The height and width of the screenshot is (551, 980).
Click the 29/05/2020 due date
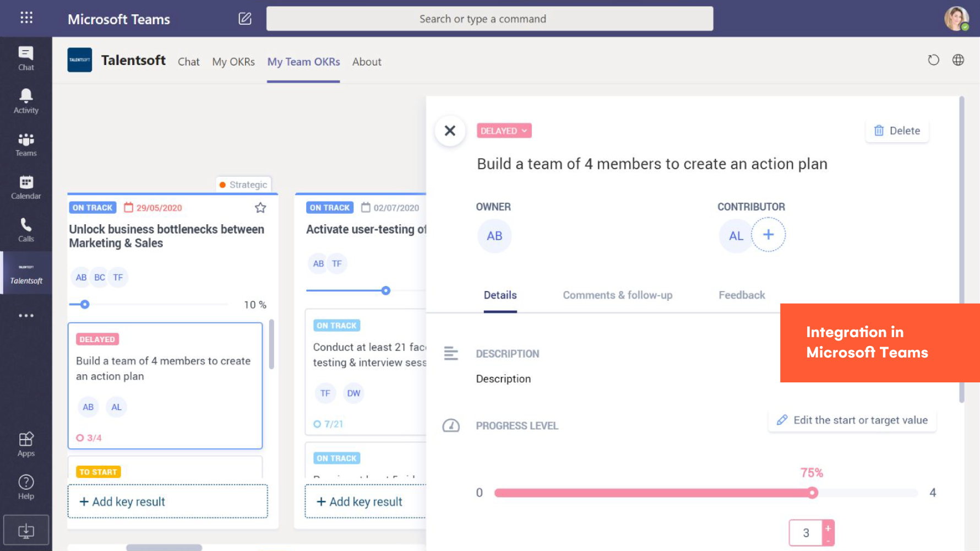(153, 208)
